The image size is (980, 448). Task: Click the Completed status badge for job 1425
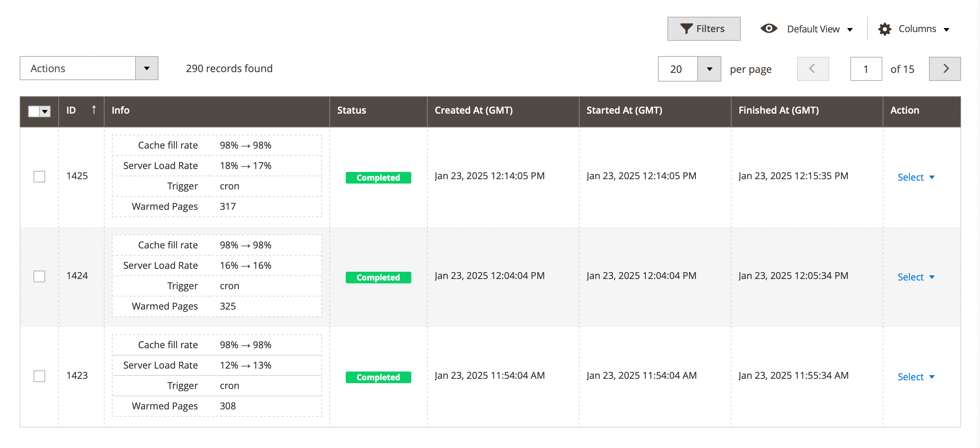(378, 177)
